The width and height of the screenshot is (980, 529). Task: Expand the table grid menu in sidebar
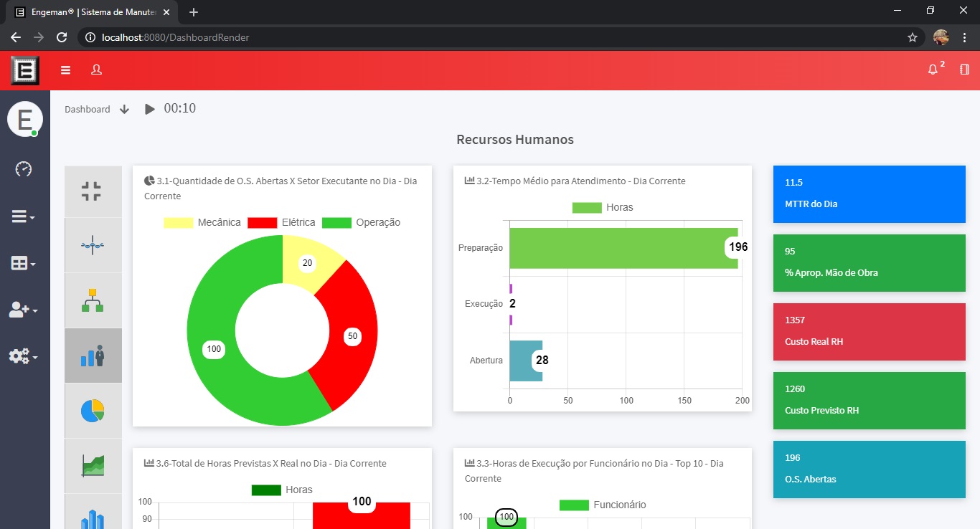[x=23, y=264]
